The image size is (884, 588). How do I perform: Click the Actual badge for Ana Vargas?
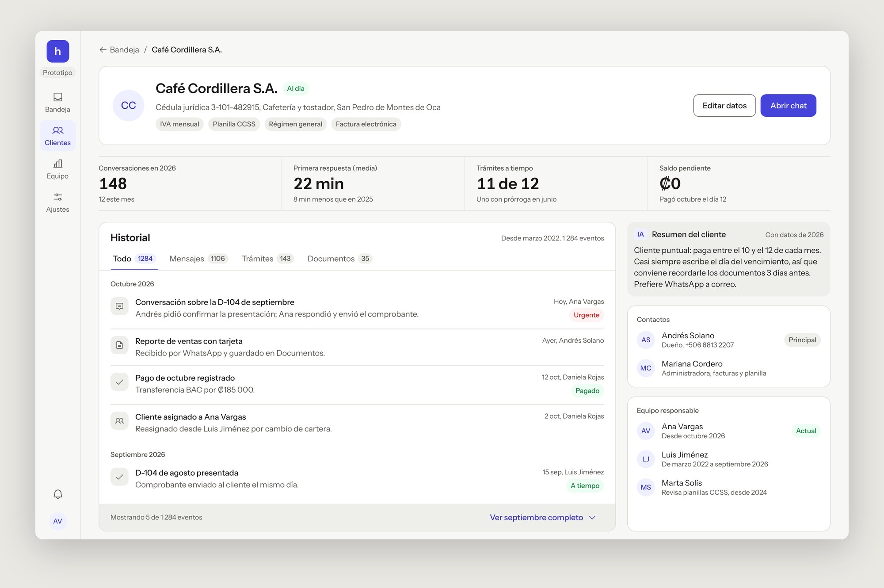(x=806, y=431)
